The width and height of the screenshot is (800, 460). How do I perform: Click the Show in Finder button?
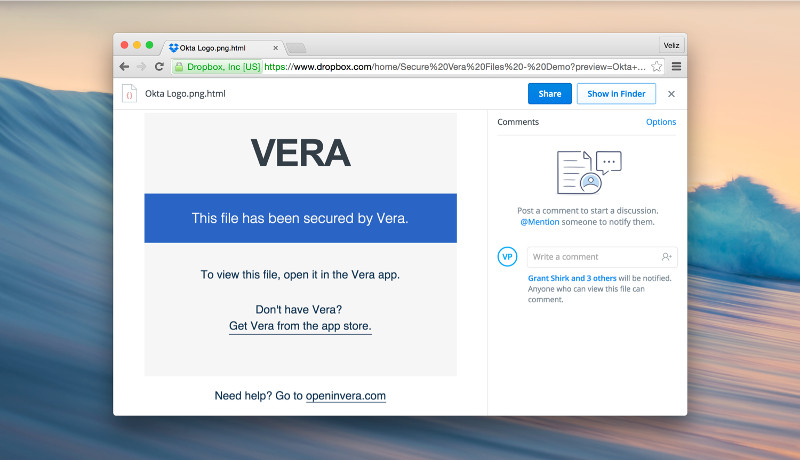(x=616, y=94)
